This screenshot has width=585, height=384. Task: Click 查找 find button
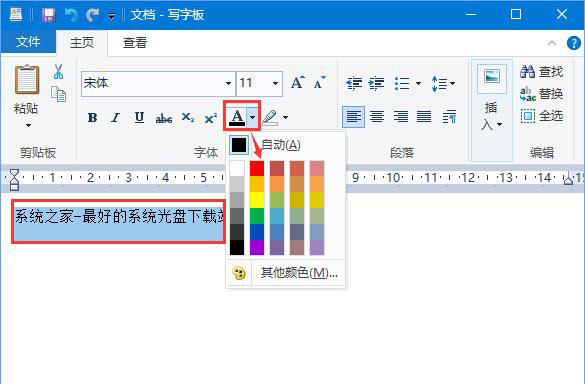(541, 71)
